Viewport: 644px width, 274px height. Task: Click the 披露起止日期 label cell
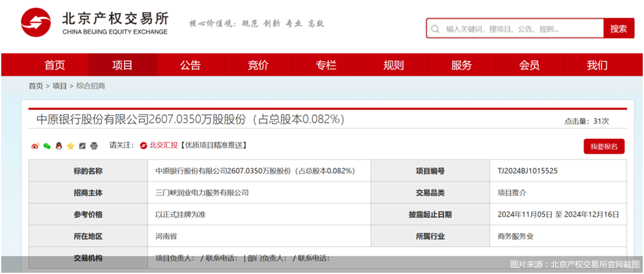point(430,215)
